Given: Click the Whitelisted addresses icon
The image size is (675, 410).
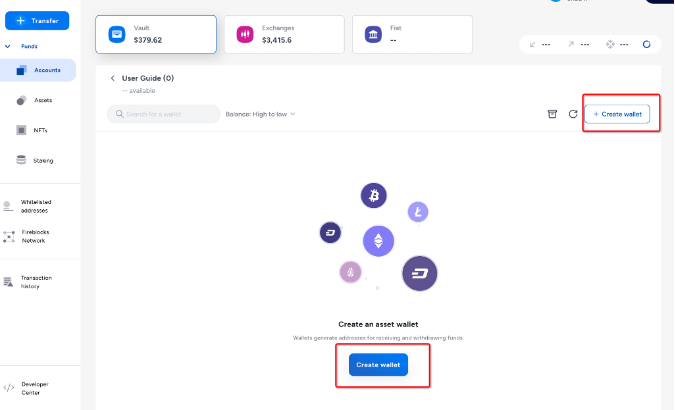Looking at the screenshot, I should click(8, 206).
